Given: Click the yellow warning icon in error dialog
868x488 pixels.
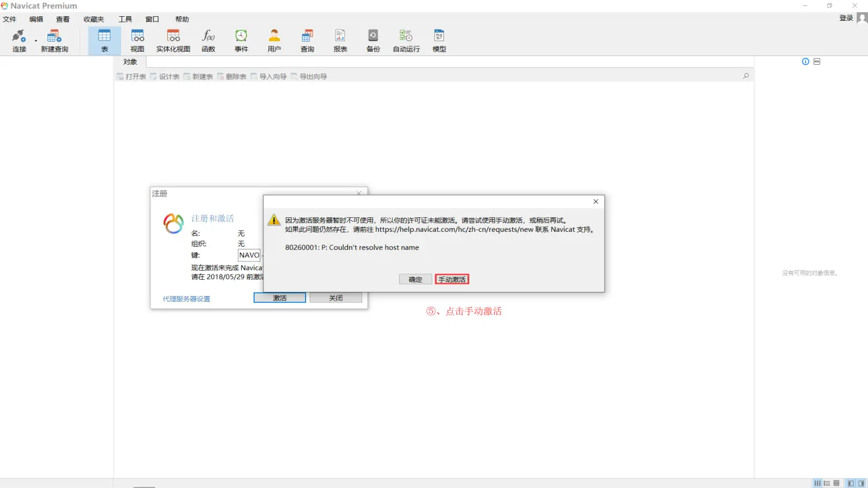Looking at the screenshot, I should [274, 220].
